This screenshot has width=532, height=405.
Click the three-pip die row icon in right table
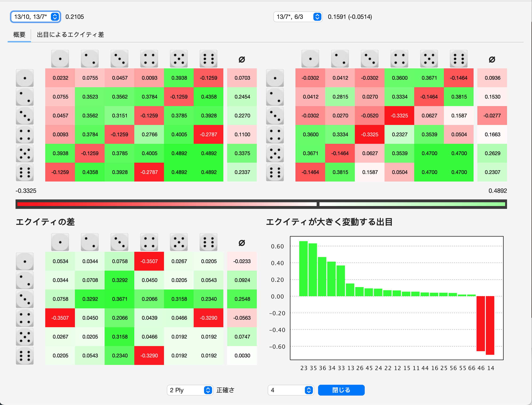tap(275, 116)
